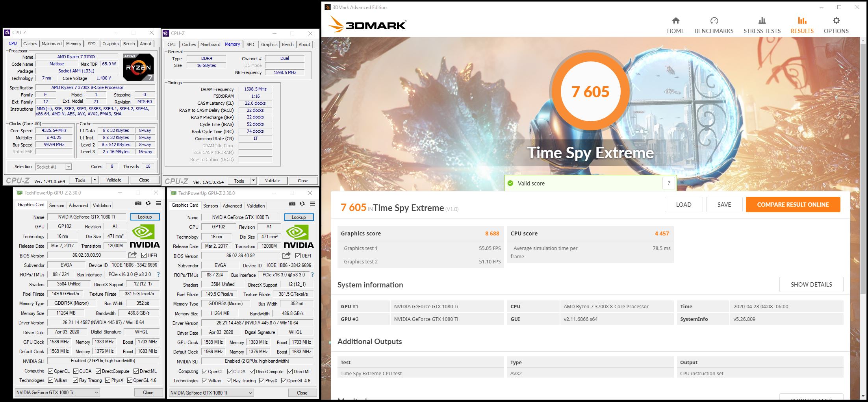Image resolution: width=868 pixels, height=402 pixels.
Task: Click Core Speed value field in CPU-Z
Action: click(x=55, y=130)
